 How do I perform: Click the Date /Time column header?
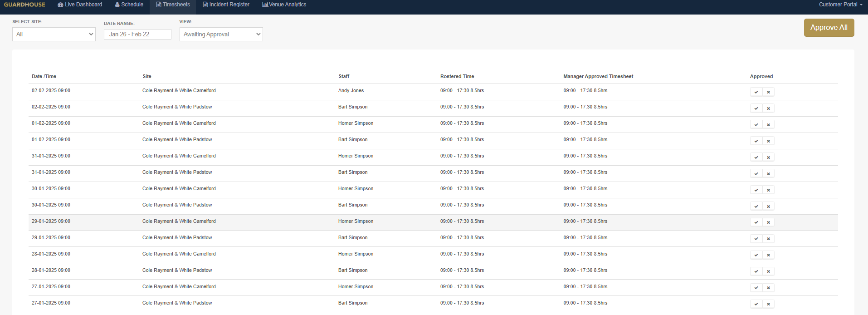(44, 76)
